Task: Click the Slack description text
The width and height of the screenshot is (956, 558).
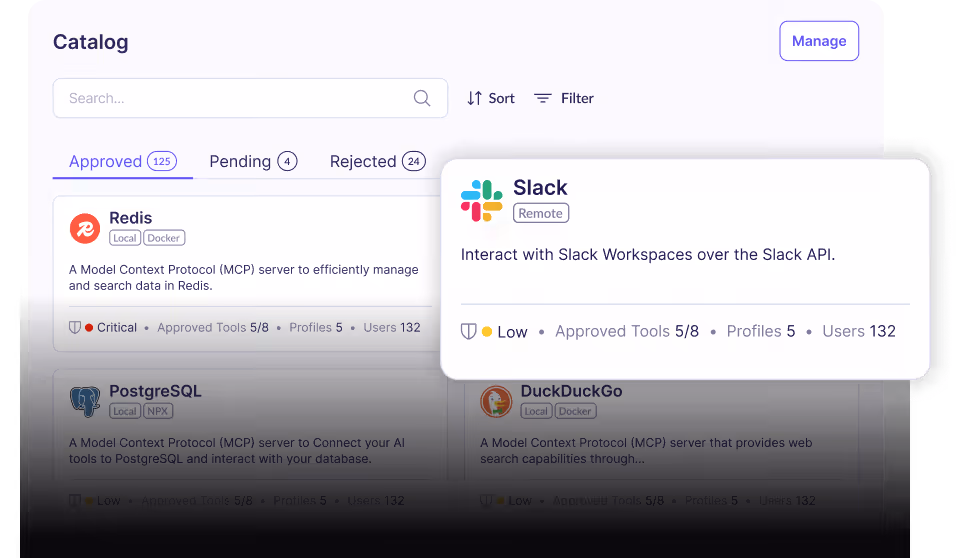Action: coord(647,254)
